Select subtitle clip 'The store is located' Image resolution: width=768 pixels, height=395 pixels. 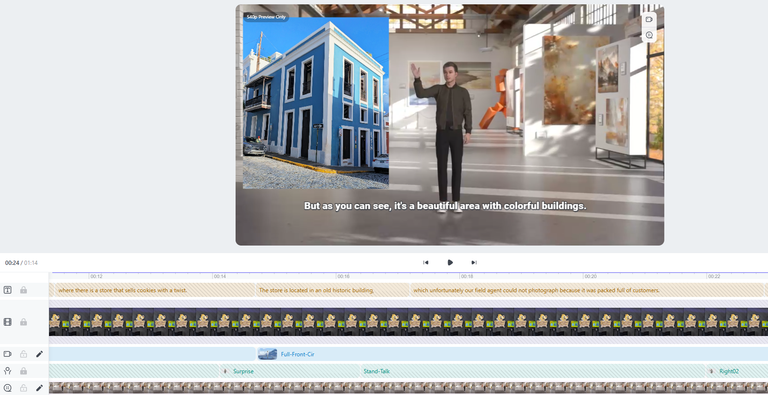pyautogui.click(x=333, y=290)
